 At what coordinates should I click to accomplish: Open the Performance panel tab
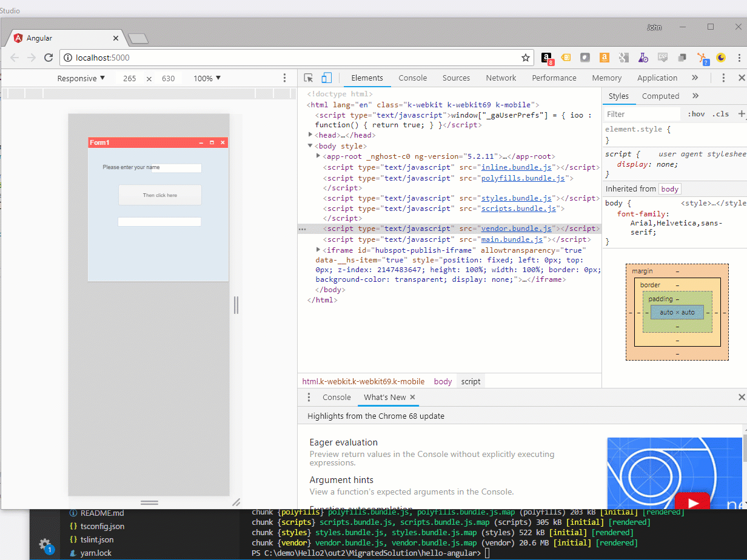(554, 78)
